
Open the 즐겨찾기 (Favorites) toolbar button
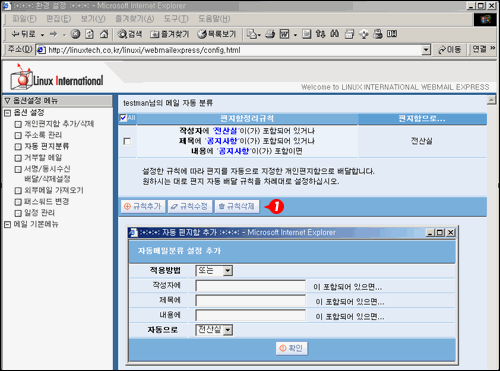pos(169,34)
